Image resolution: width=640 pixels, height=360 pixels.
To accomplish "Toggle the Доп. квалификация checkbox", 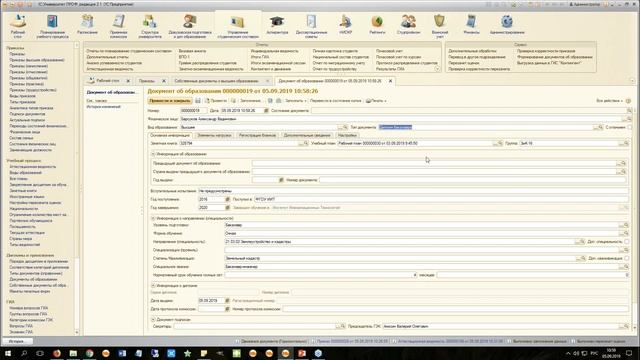I will [627, 258].
